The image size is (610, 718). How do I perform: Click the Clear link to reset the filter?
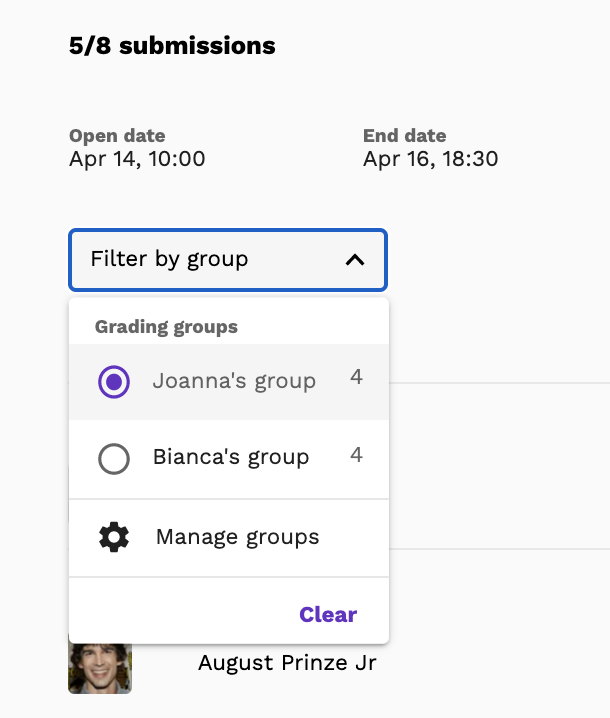point(328,615)
